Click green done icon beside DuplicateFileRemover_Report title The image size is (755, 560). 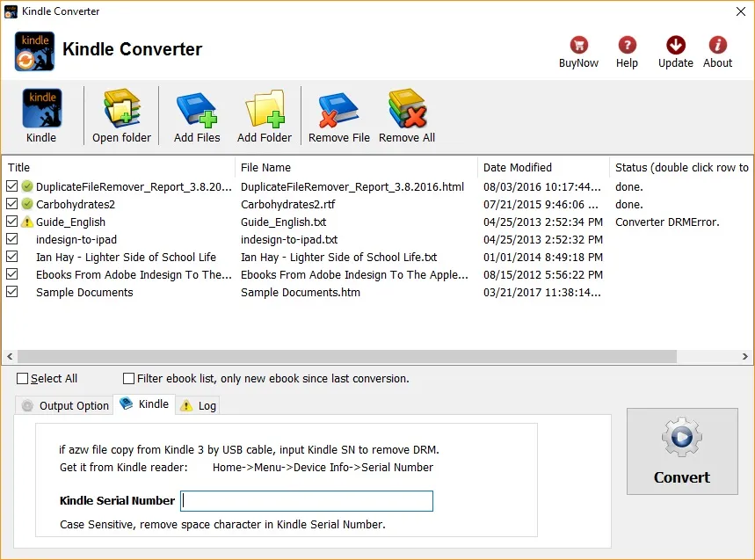27,186
